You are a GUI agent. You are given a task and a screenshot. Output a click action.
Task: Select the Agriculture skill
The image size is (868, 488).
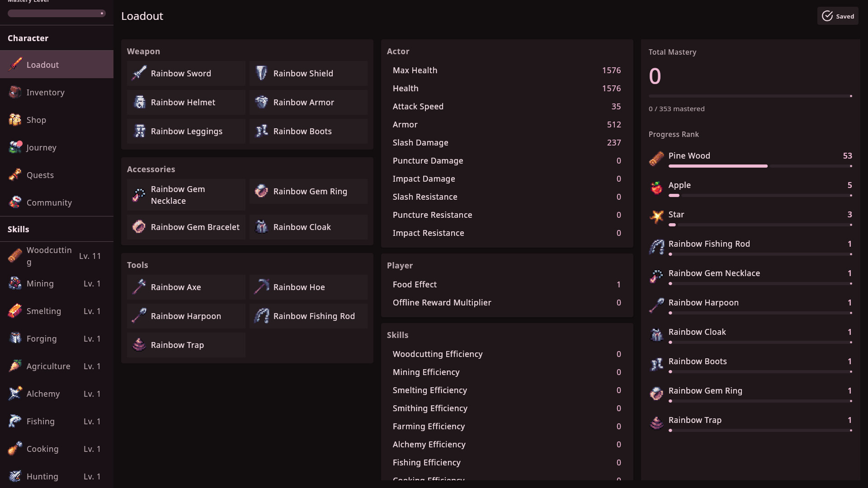tap(48, 366)
